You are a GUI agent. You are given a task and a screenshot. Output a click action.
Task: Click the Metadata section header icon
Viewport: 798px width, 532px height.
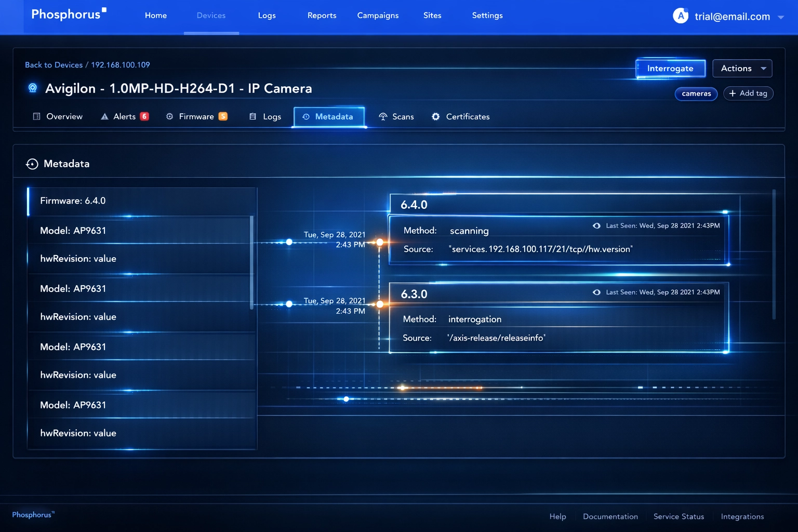pos(32,164)
